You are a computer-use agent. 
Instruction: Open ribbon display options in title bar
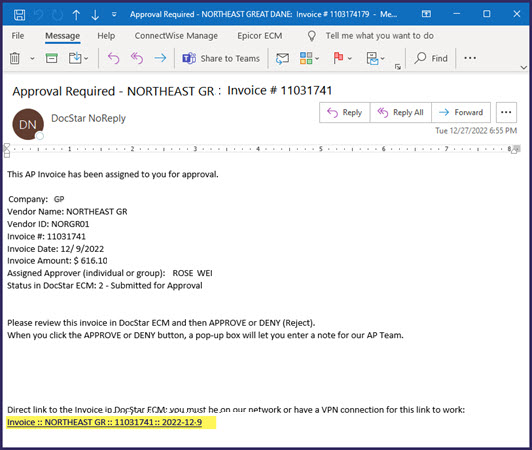[x=426, y=14]
